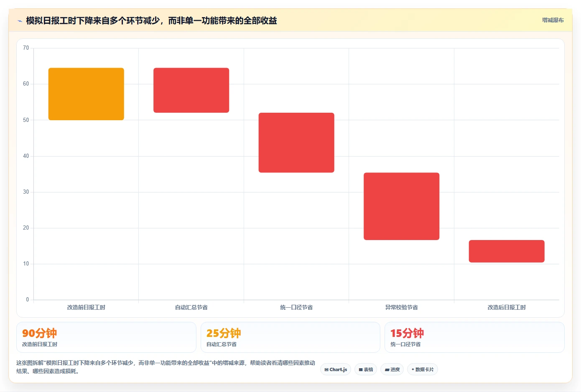Click the 进度 tag chip
The width and height of the screenshot is (581, 392).
(x=392, y=369)
